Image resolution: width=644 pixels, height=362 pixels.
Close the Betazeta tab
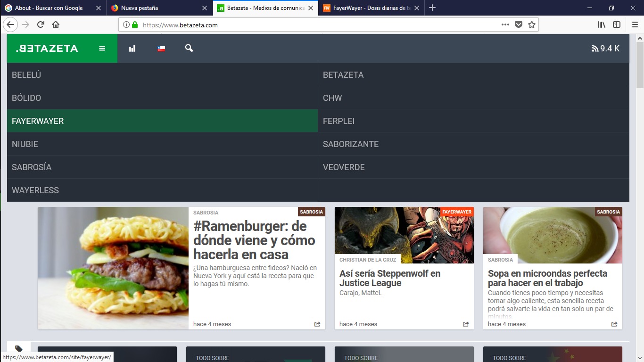(x=311, y=8)
